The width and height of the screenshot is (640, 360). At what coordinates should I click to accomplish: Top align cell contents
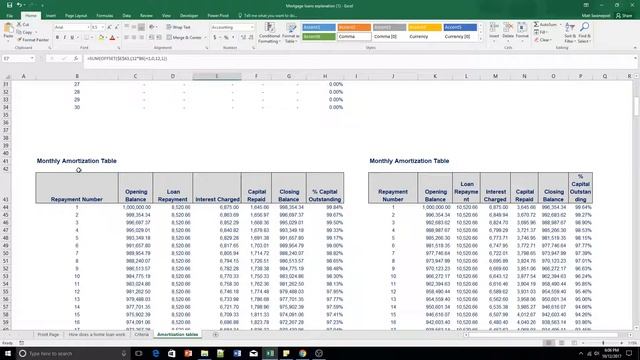(x=127, y=27)
